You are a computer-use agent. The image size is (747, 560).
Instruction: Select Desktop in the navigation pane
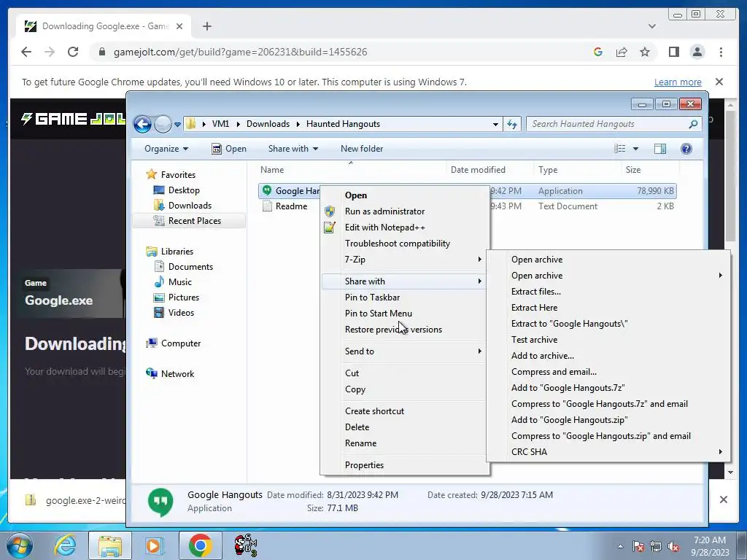point(177,190)
